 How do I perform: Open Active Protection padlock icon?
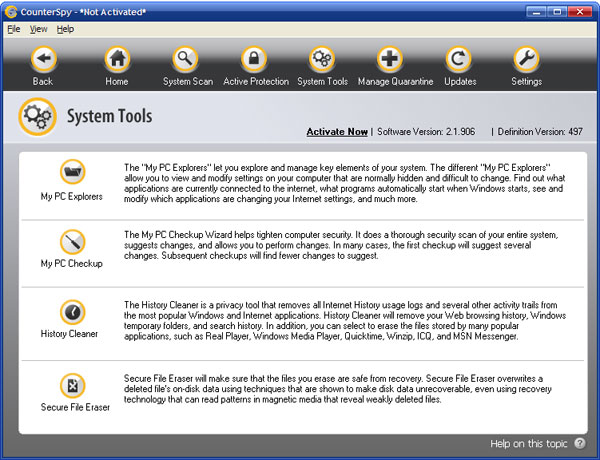[x=254, y=59]
